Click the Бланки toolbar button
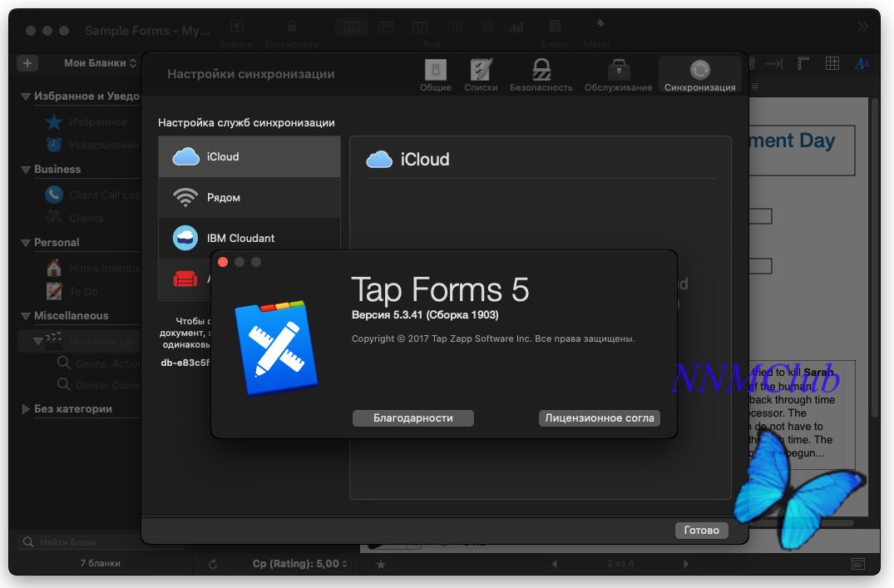Screen dimensions: 894x588 pyautogui.click(x=236, y=32)
